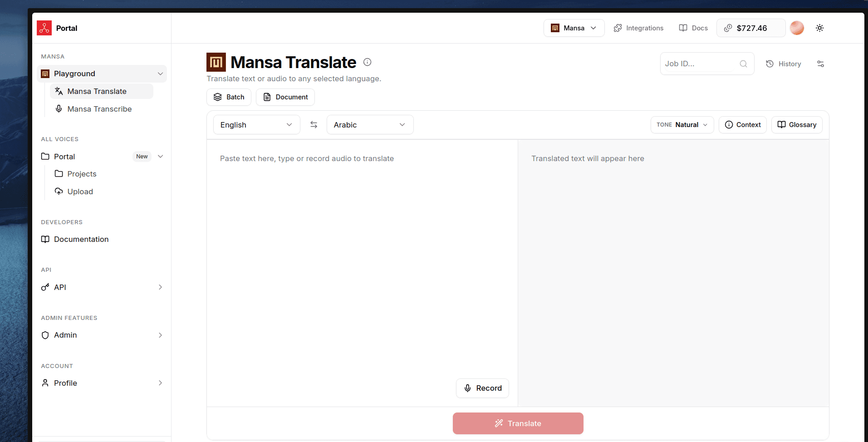Click the New badge next to Portal
868x442 pixels.
[142, 157]
